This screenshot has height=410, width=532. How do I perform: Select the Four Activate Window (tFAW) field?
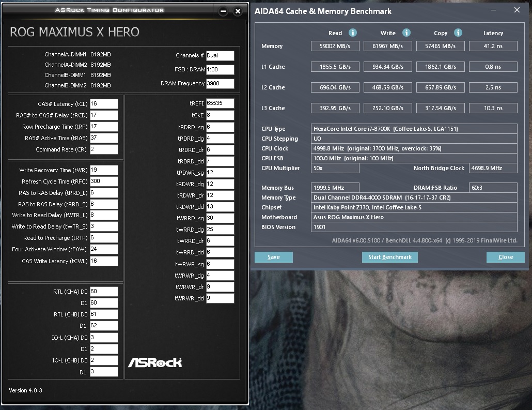coord(104,249)
